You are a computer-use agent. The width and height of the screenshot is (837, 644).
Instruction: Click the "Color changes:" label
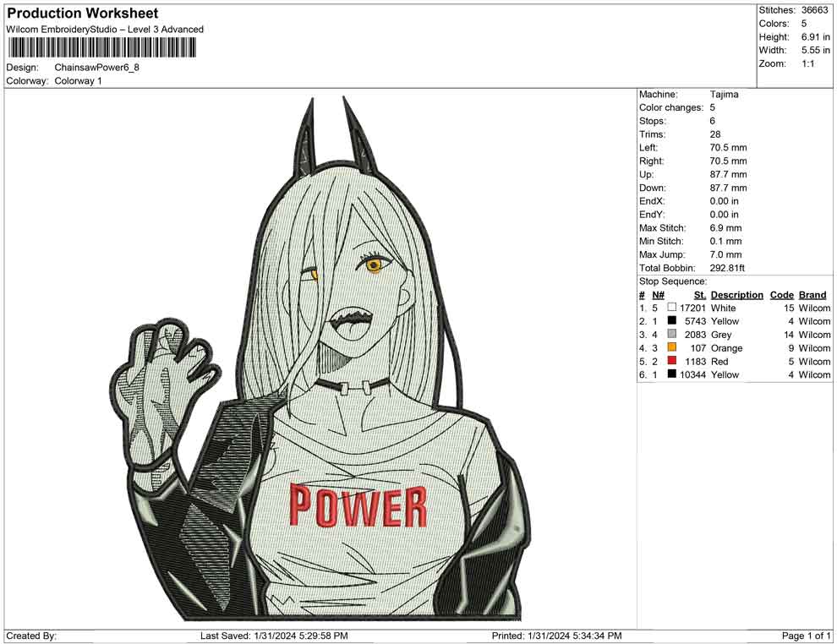[x=671, y=108]
